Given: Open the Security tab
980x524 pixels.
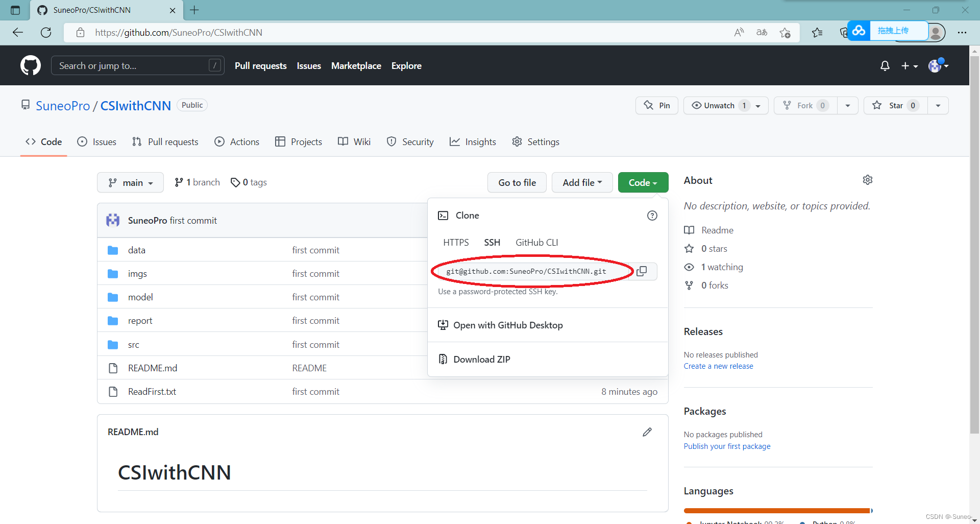Looking at the screenshot, I should [410, 142].
